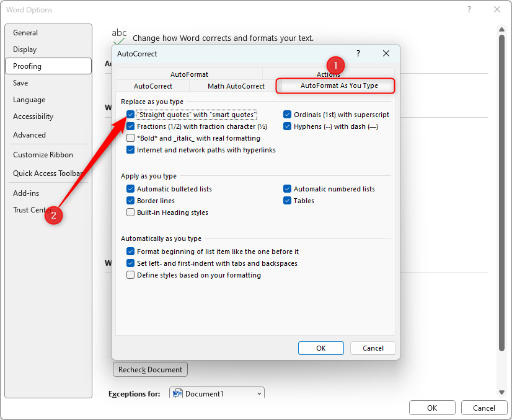The width and height of the screenshot is (512, 420).
Task: Switch to the Display category
Action: click(x=25, y=49)
